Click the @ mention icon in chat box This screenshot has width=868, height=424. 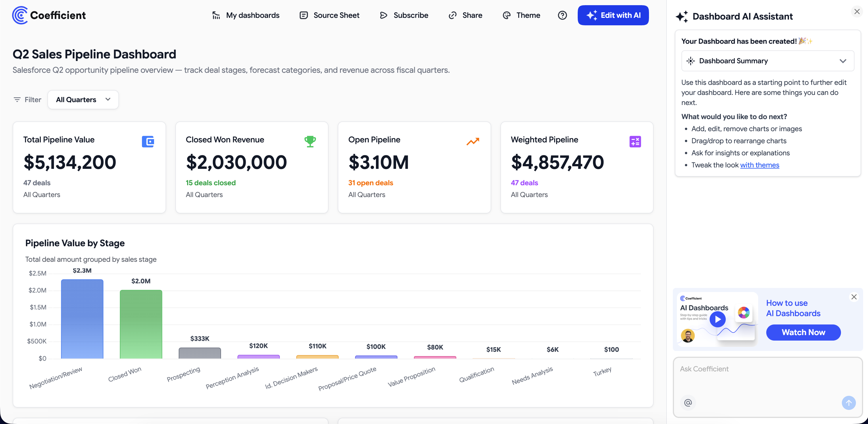point(688,402)
